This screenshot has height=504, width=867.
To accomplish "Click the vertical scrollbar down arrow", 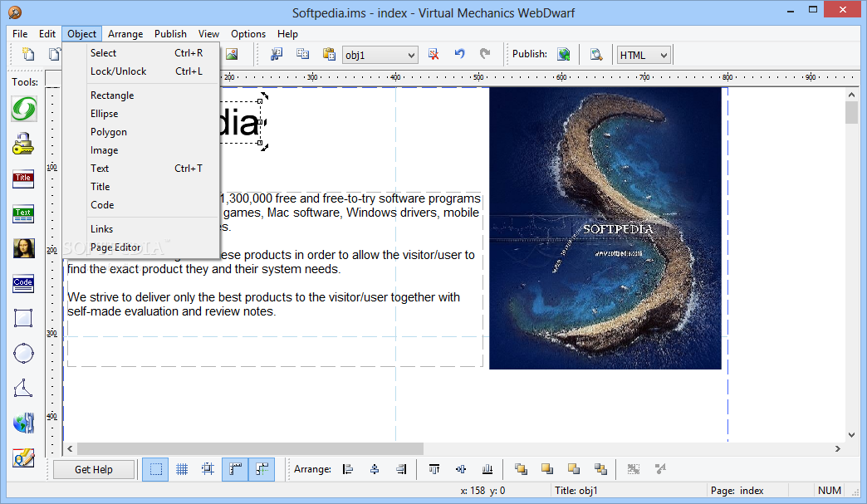I will pyautogui.click(x=851, y=435).
